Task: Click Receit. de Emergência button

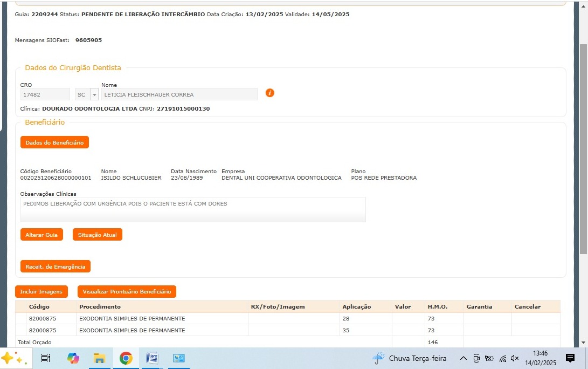Action: [x=56, y=266]
